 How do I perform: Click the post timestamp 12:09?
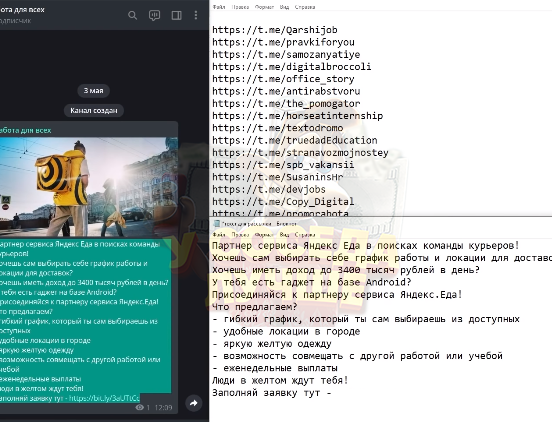tap(163, 408)
